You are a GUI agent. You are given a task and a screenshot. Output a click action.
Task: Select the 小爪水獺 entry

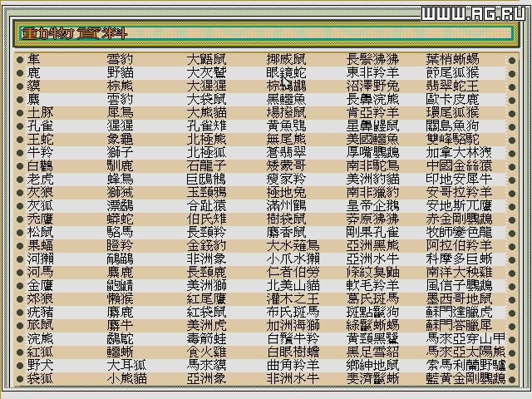293,259
